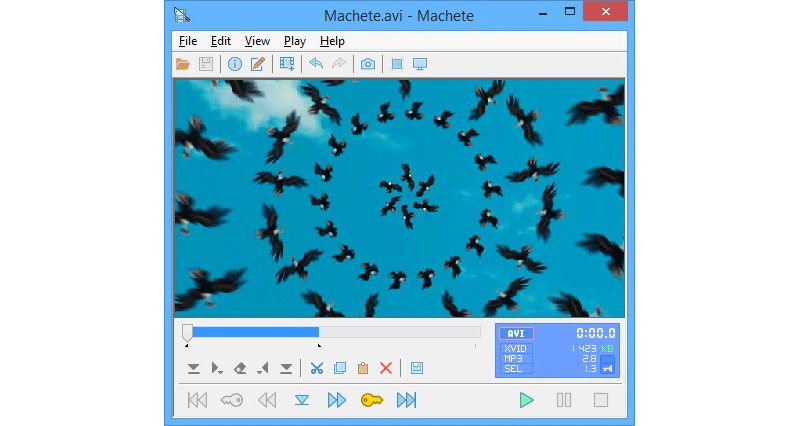Image resolution: width=800 pixels, height=426 pixels.
Task: Cut selection with the scissors icon
Action: coord(316,368)
